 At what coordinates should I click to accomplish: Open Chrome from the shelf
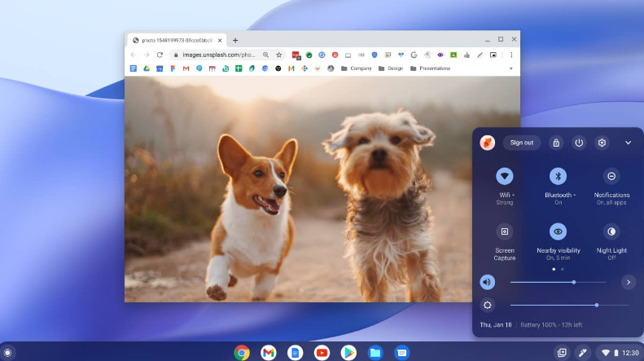pyautogui.click(x=242, y=352)
